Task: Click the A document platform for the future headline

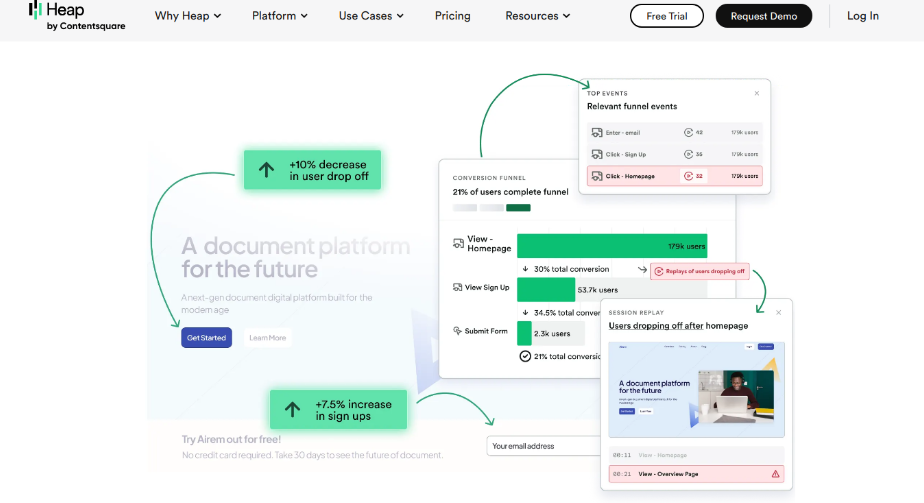Action: [x=296, y=257]
